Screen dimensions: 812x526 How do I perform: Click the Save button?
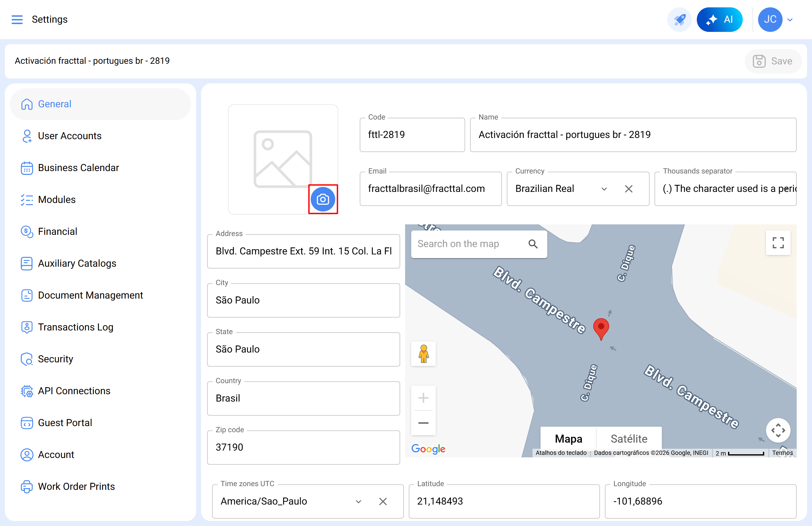coord(772,61)
